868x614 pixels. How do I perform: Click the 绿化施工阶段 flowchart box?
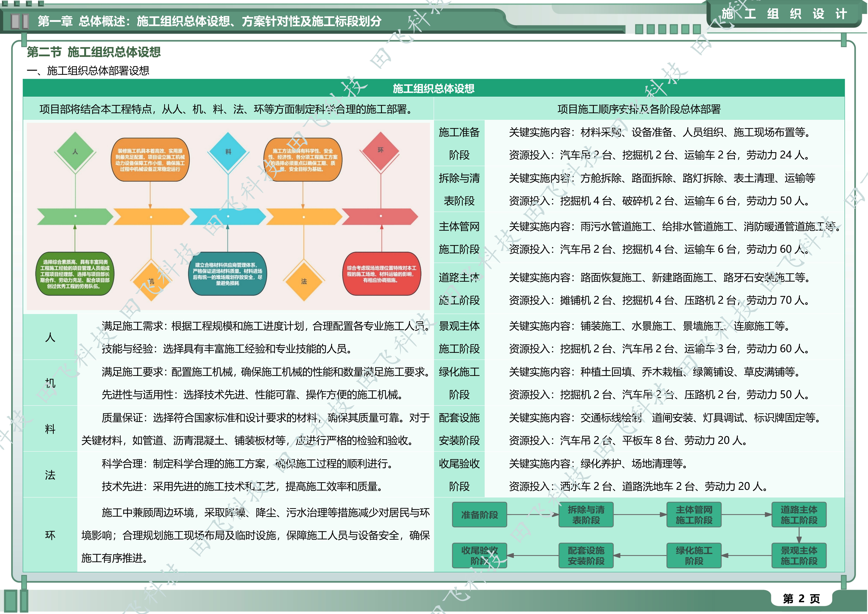click(x=694, y=556)
